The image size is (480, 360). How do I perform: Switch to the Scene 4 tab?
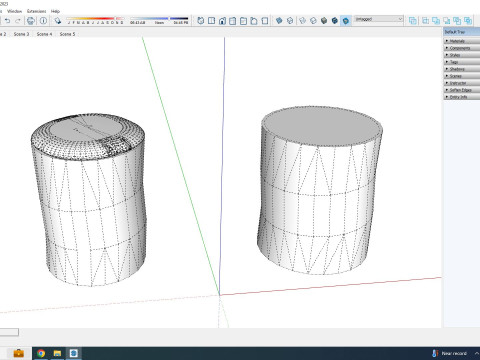tap(44, 34)
